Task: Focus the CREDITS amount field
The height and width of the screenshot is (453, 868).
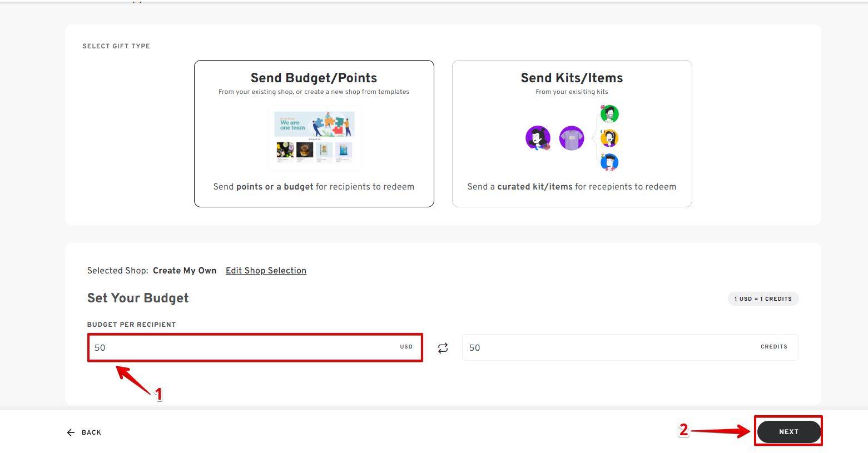Action: (x=630, y=347)
